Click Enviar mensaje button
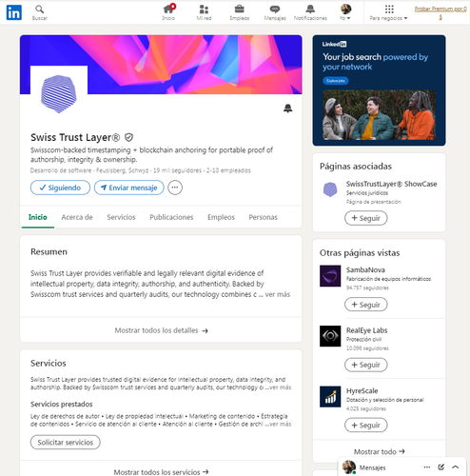 pyautogui.click(x=129, y=188)
